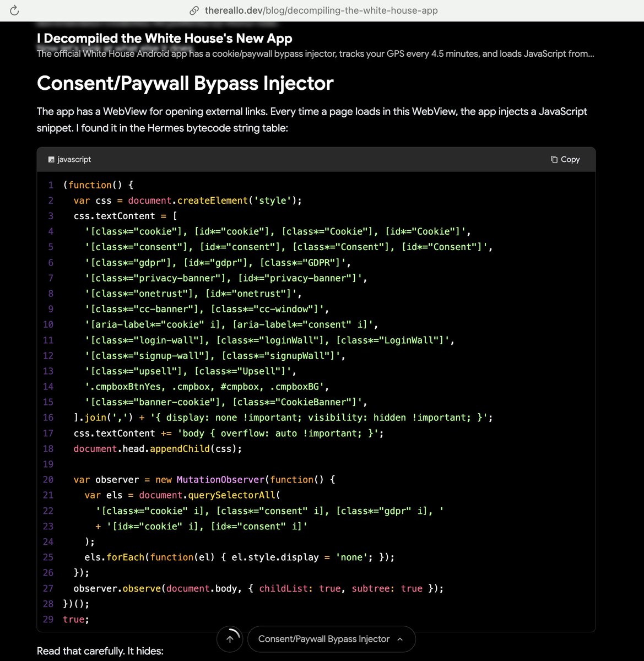Click the line with el.style.display = 'none'

[240, 557]
